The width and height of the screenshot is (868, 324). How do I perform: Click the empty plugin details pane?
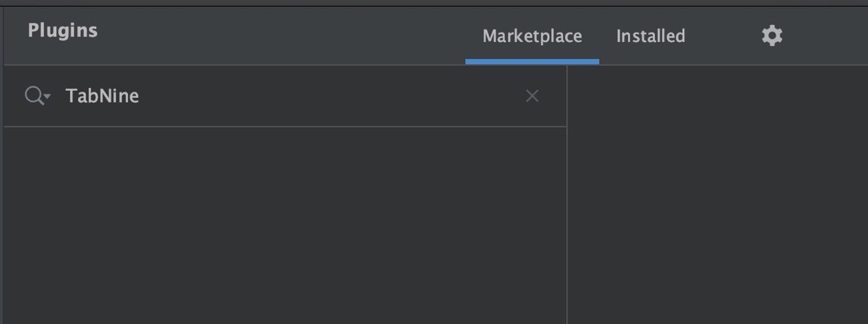click(x=717, y=197)
